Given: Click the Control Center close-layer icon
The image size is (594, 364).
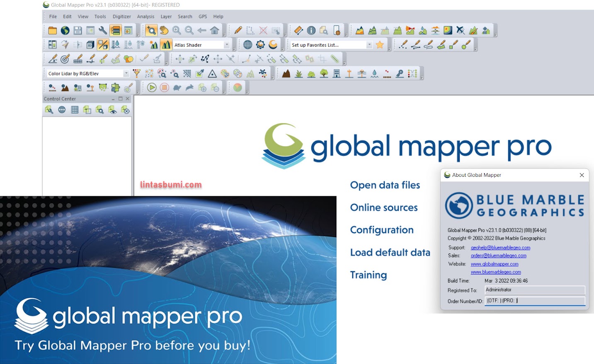Looking at the screenshot, I should 125,110.
